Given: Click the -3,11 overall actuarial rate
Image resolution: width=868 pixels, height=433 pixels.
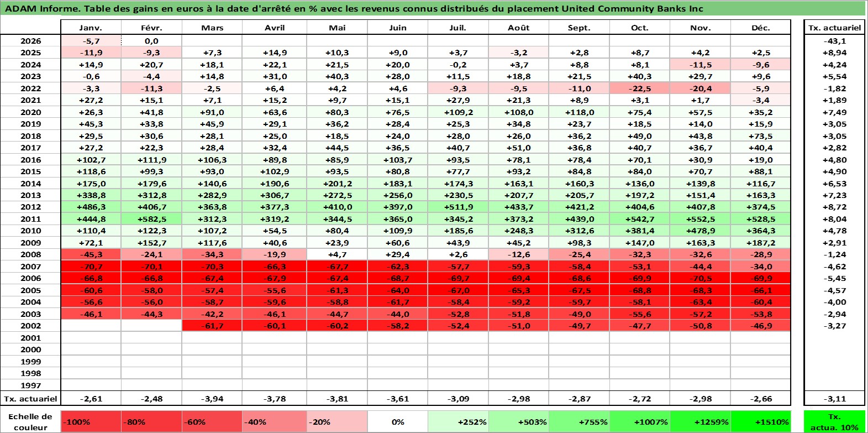Looking at the screenshot, I should pyautogui.click(x=834, y=399).
